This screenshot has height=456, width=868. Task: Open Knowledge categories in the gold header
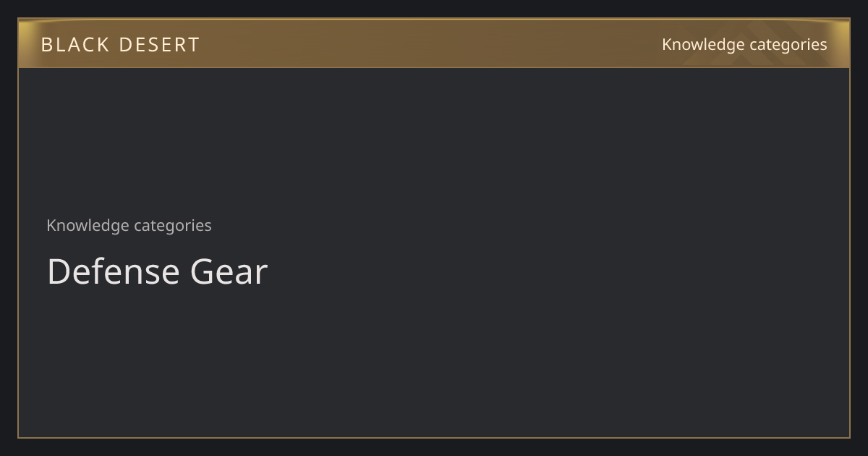pos(744,45)
